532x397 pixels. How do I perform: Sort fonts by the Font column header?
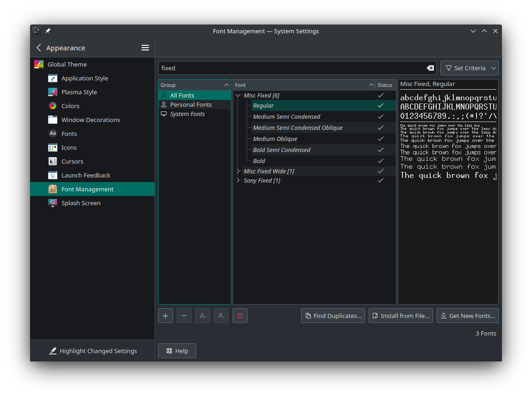tap(304, 85)
